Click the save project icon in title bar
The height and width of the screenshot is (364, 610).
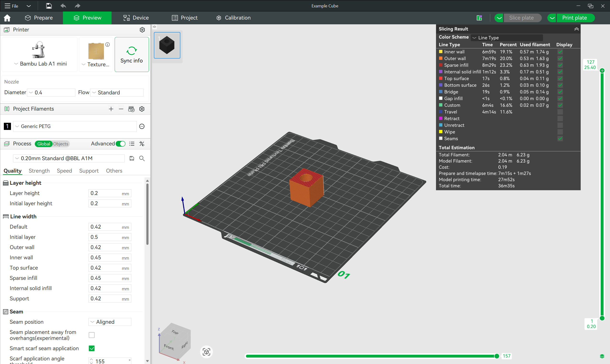[x=49, y=6]
